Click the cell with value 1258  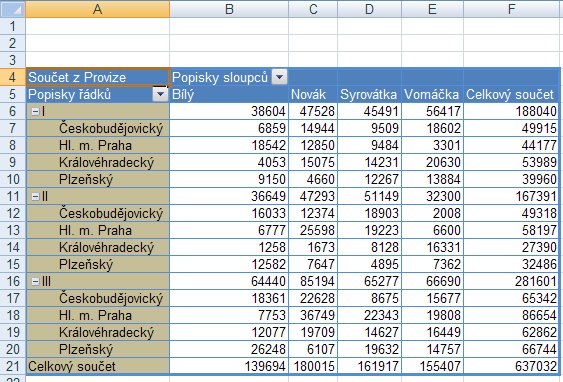point(229,247)
